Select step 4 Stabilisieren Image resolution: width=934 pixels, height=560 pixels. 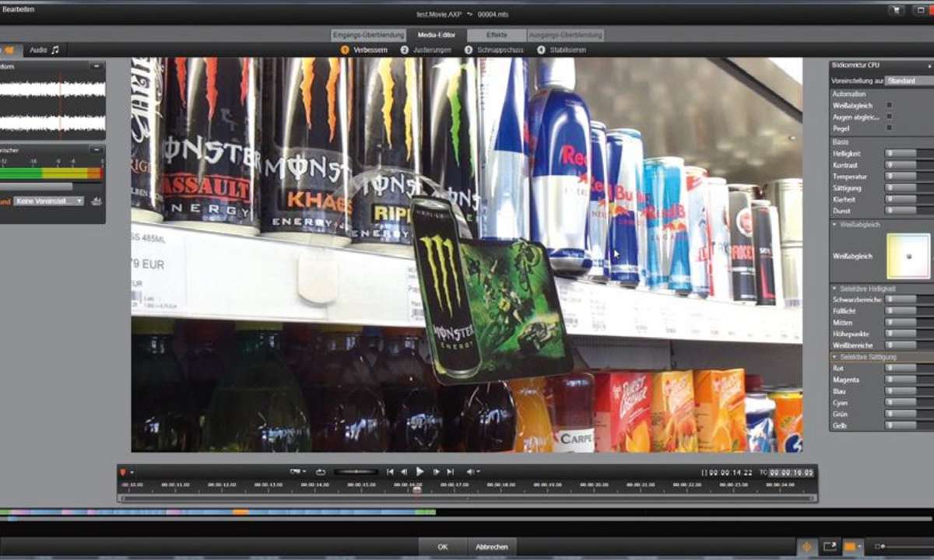click(561, 50)
